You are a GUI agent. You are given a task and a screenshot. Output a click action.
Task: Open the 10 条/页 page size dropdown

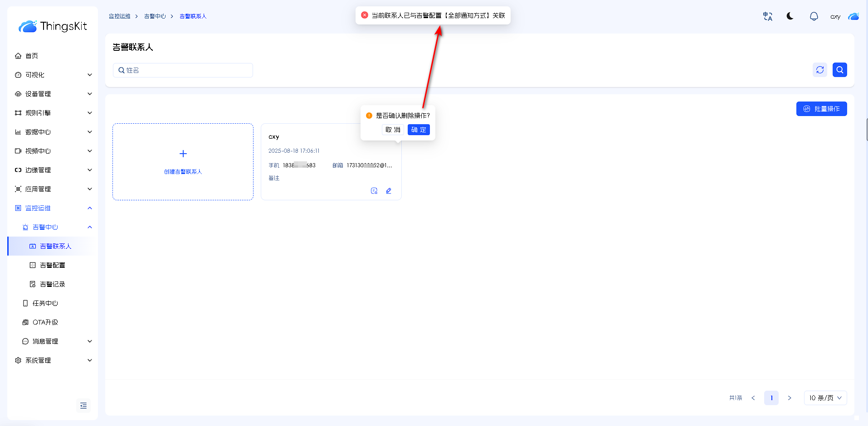[825, 398]
